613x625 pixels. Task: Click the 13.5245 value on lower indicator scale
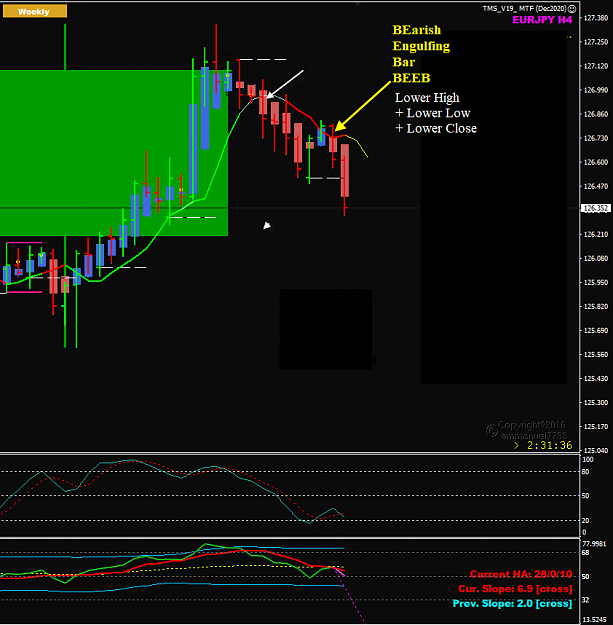594,620
